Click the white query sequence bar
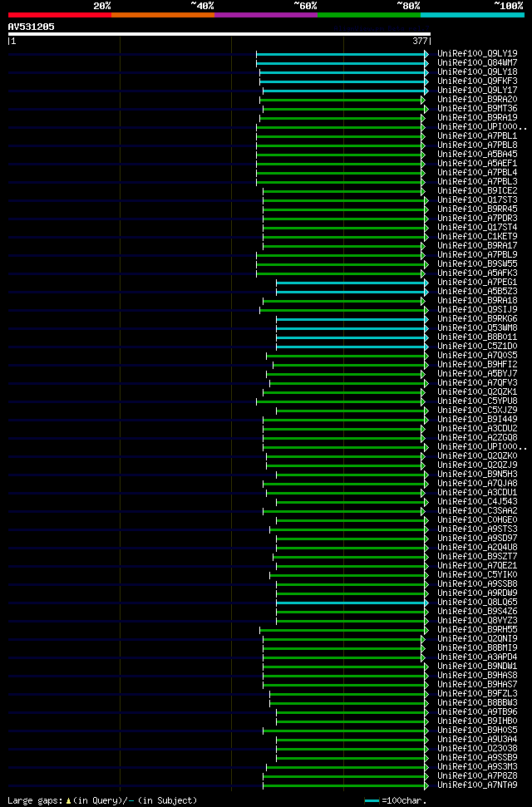532x807 pixels. click(x=219, y=34)
